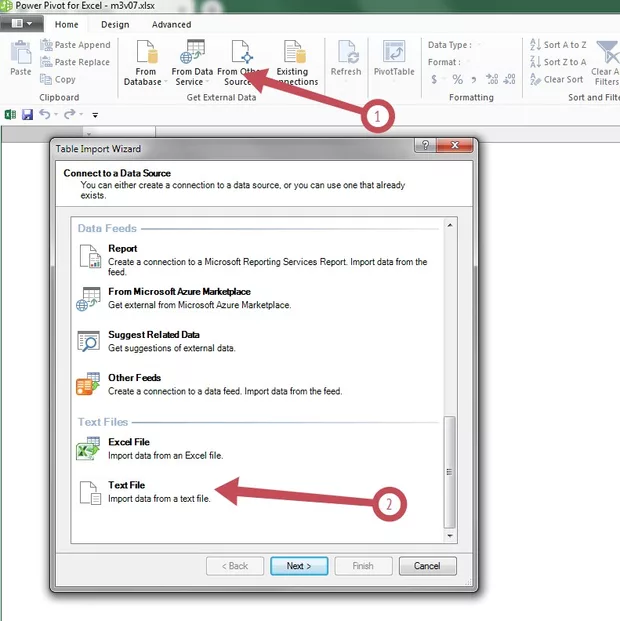Click the From Other Sources icon

pos(242,51)
